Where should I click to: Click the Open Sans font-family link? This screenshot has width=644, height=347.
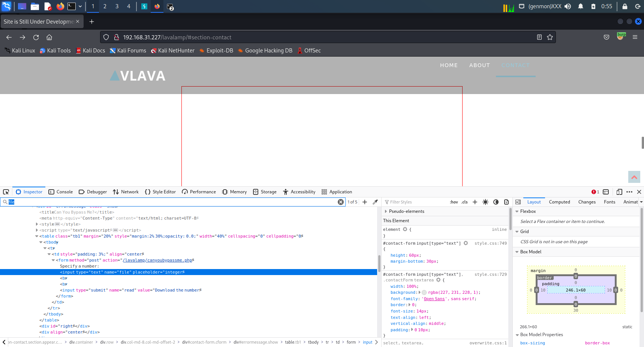point(434,299)
